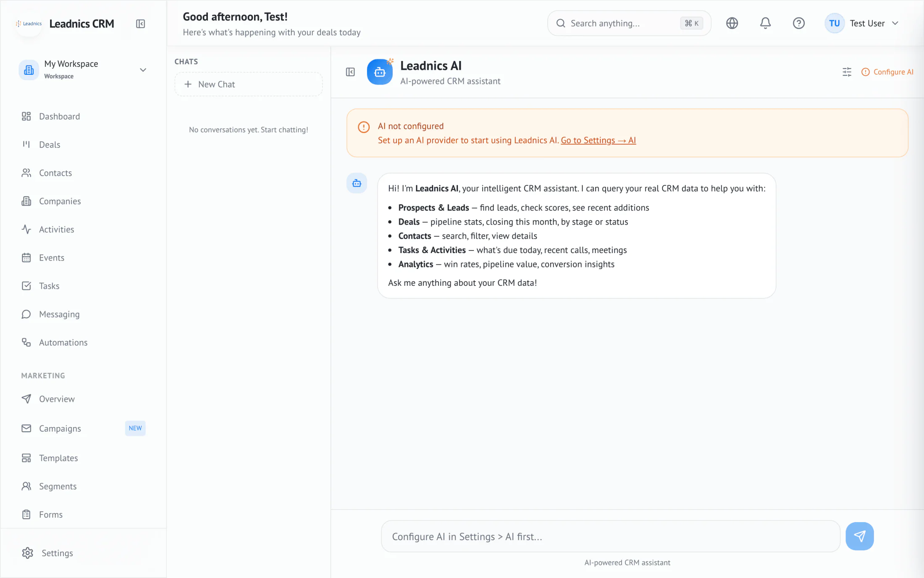Click the warning icon in the AI banner

[363, 127]
